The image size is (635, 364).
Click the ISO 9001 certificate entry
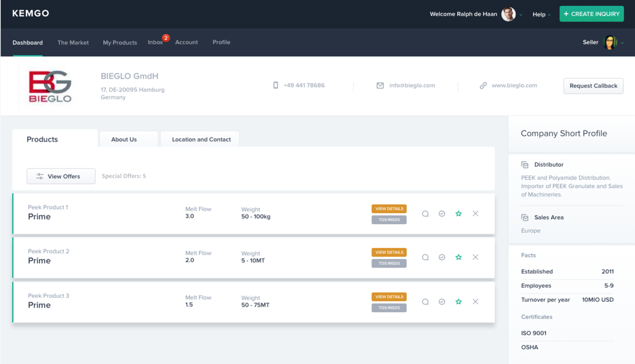tap(534, 333)
